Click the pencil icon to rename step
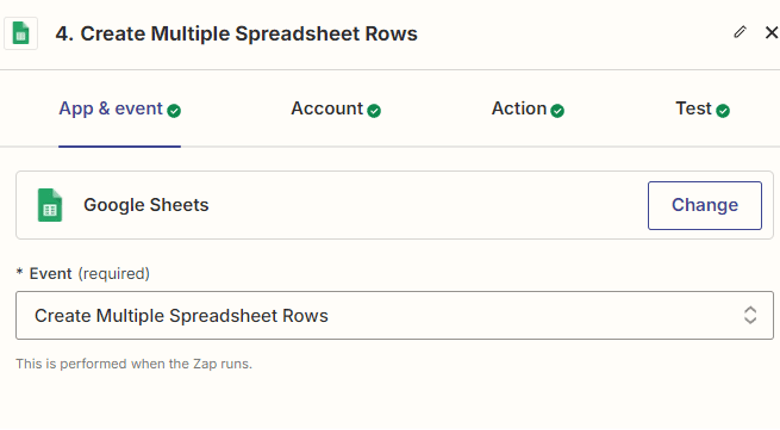 pyautogui.click(x=740, y=32)
